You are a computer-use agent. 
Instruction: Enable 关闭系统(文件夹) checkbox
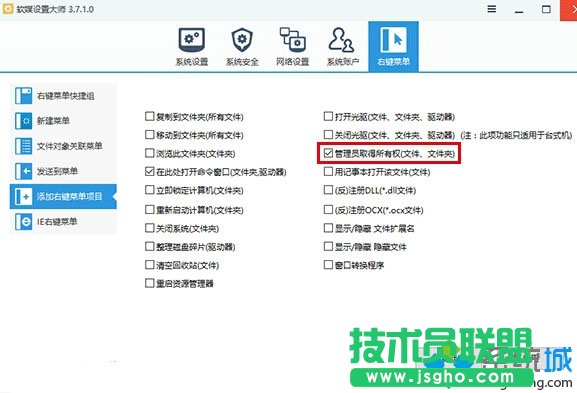[x=149, y=228]
